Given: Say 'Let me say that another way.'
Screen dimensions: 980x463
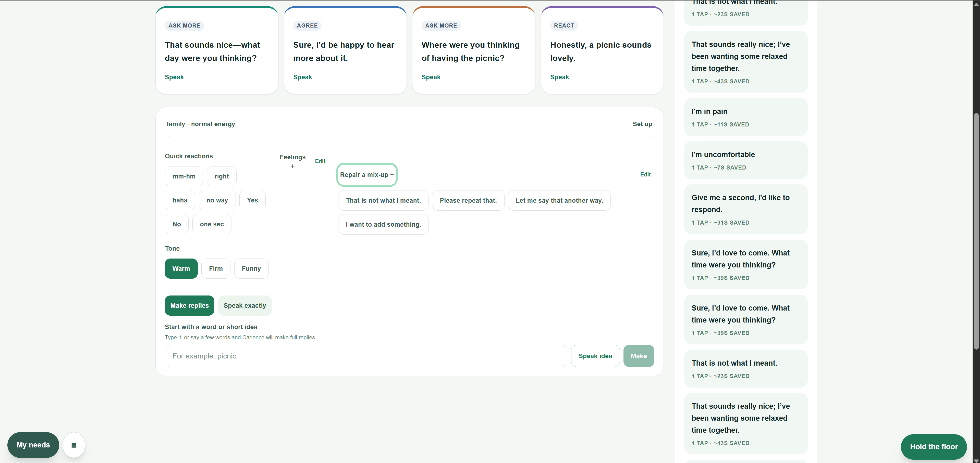Looking at the screenshot, I should [x=559, y=200].
